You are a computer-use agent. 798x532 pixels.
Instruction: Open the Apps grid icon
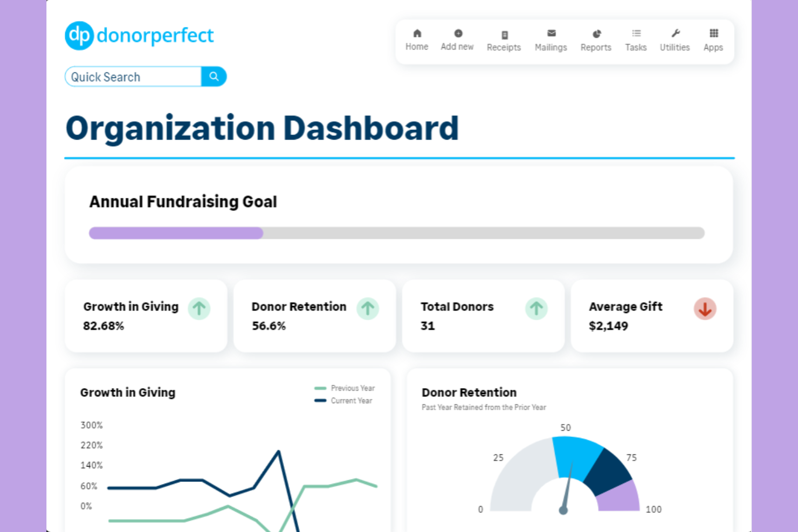point(713,33)
